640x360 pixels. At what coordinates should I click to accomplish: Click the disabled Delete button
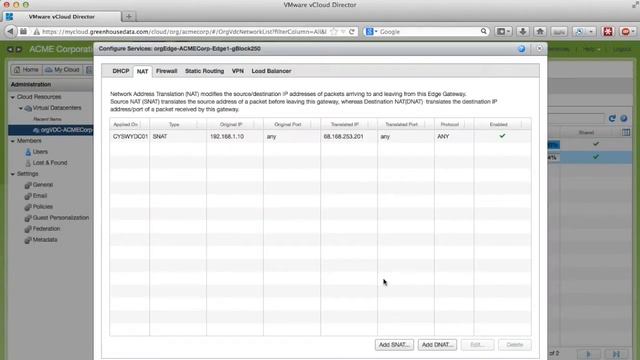(x=515, y=345)
